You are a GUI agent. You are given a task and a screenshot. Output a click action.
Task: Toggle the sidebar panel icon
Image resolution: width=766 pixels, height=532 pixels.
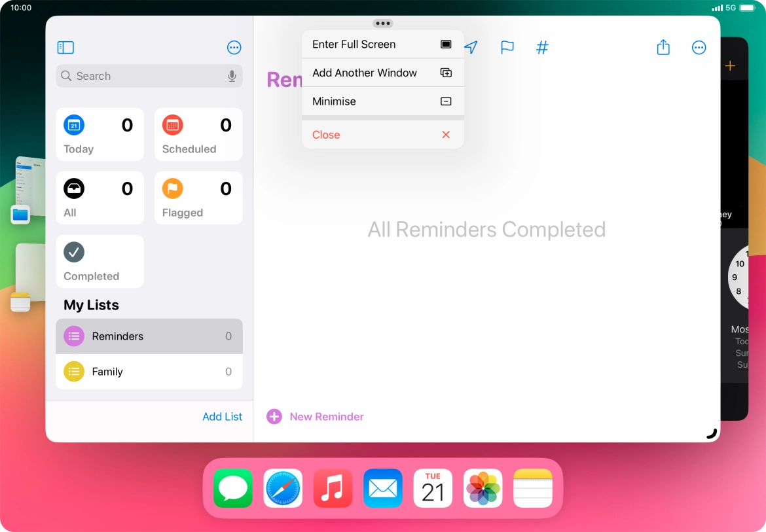pyautogui.click(x=65, y=48)
